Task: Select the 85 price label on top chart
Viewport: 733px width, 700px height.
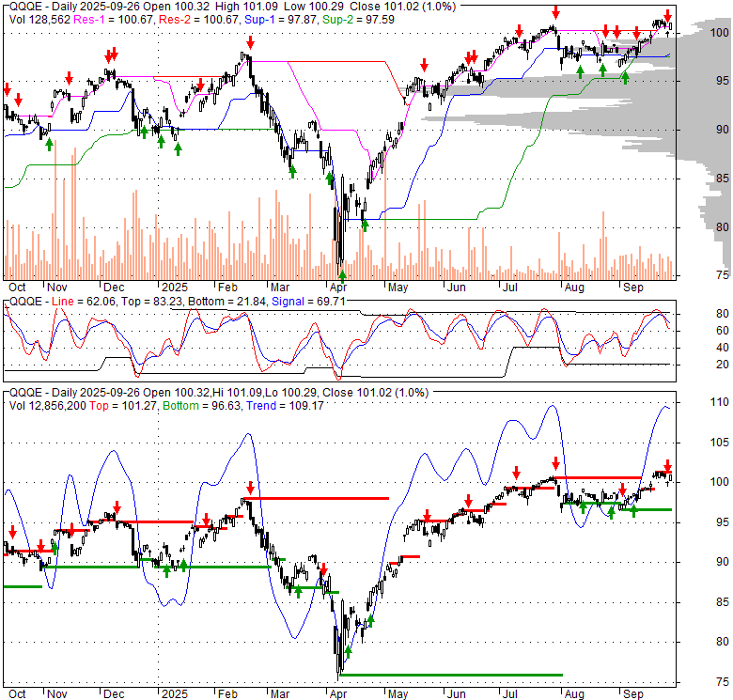Action: tap(723, 178)
